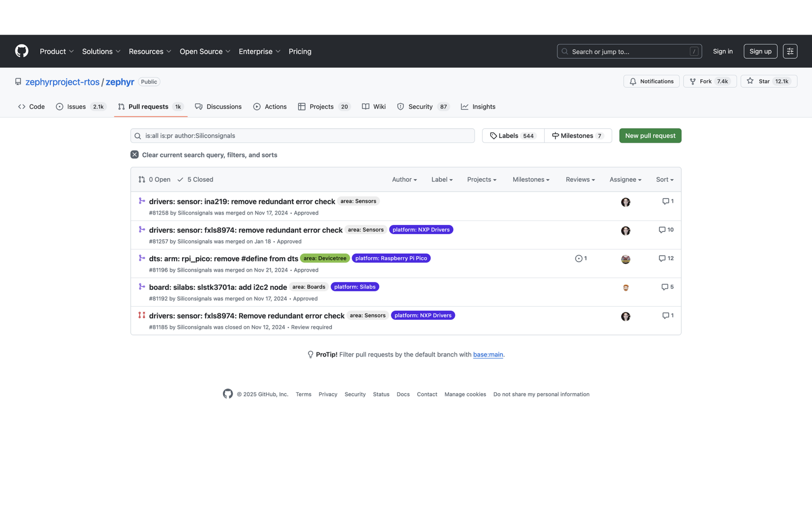This screenshot has height=508, width=812.
Task: Switch to the Code tab
Action: (x=31, y=107)
